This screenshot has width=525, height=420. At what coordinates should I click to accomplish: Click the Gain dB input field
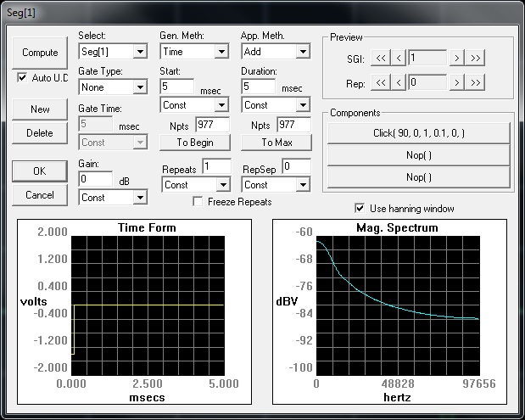[95, 179]
